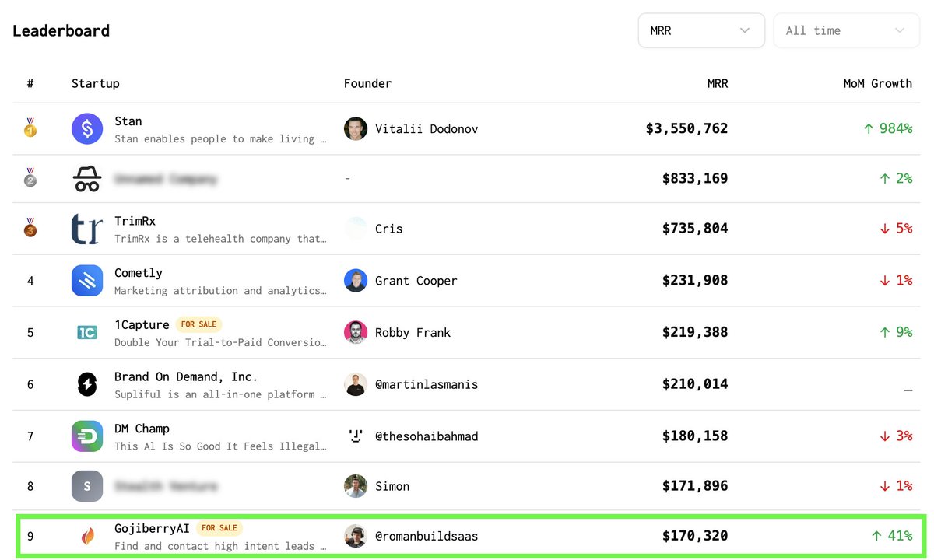Open the Cometly startup name

(x=139, y=273)
